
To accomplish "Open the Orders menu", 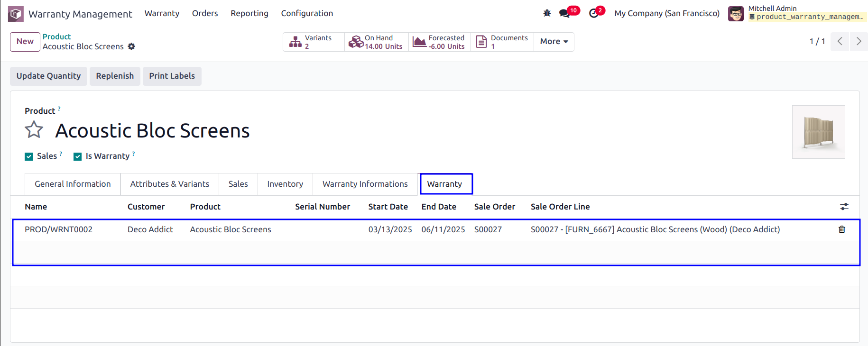I will coord(205,13).
